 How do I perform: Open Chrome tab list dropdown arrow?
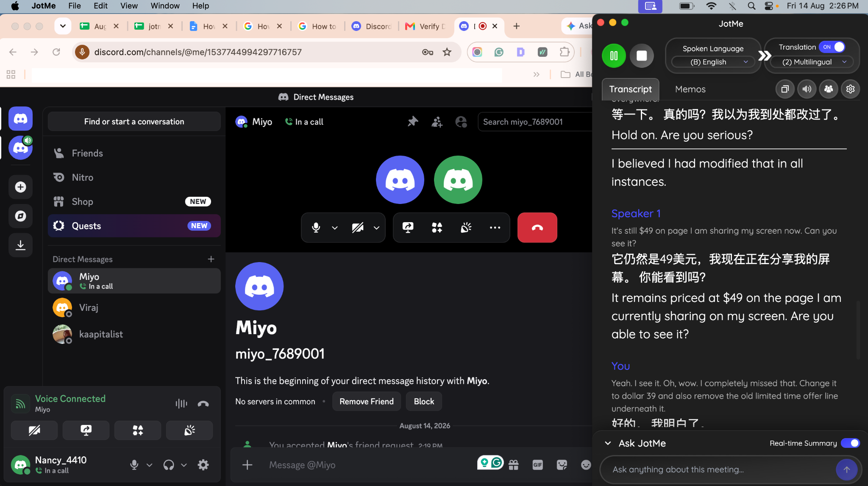point(63,26)
